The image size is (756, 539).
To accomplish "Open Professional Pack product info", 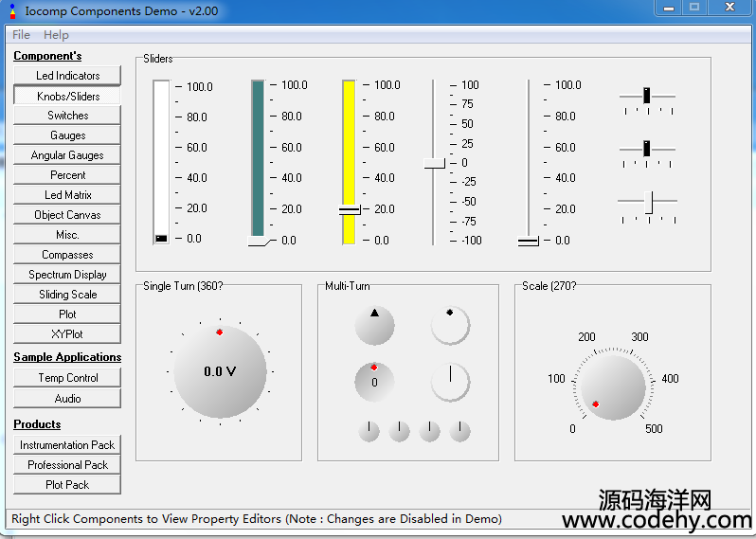I will pos(67,465).
